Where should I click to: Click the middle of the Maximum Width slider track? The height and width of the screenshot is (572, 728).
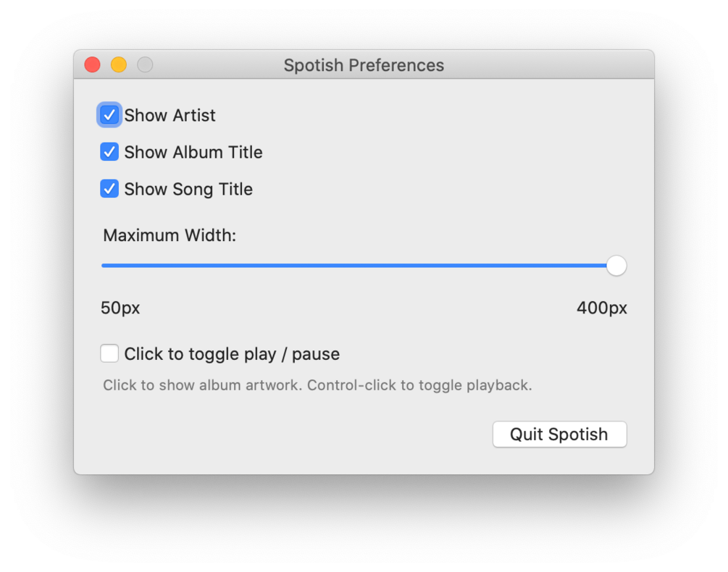pos(359,266)
